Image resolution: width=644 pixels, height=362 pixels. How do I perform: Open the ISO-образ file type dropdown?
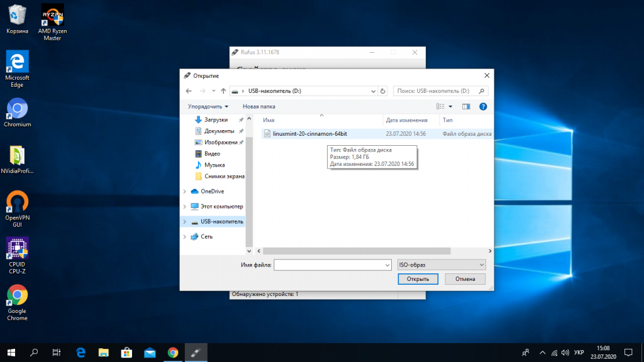(x=441, y=265)
